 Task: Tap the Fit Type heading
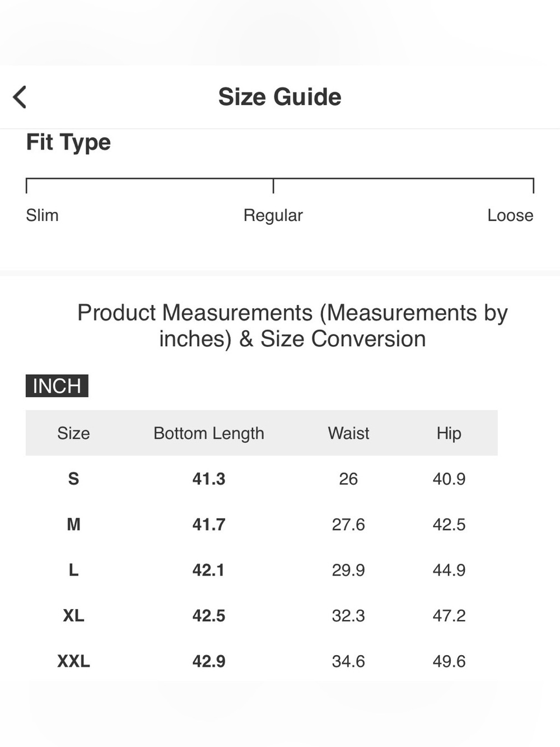pyautogui.click(x=68, y=142)
